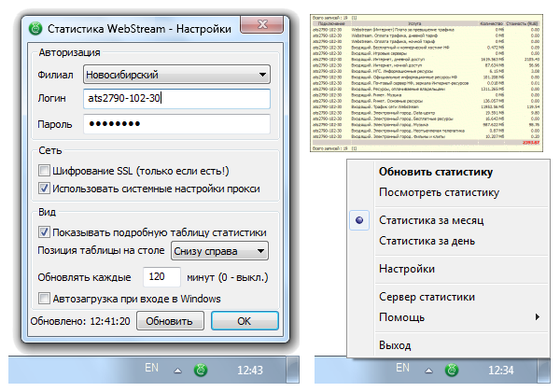Click the Логин field with ats2790-102-30
The width and height of the screenshot is (560, 392).
click(x=176, y=98)
